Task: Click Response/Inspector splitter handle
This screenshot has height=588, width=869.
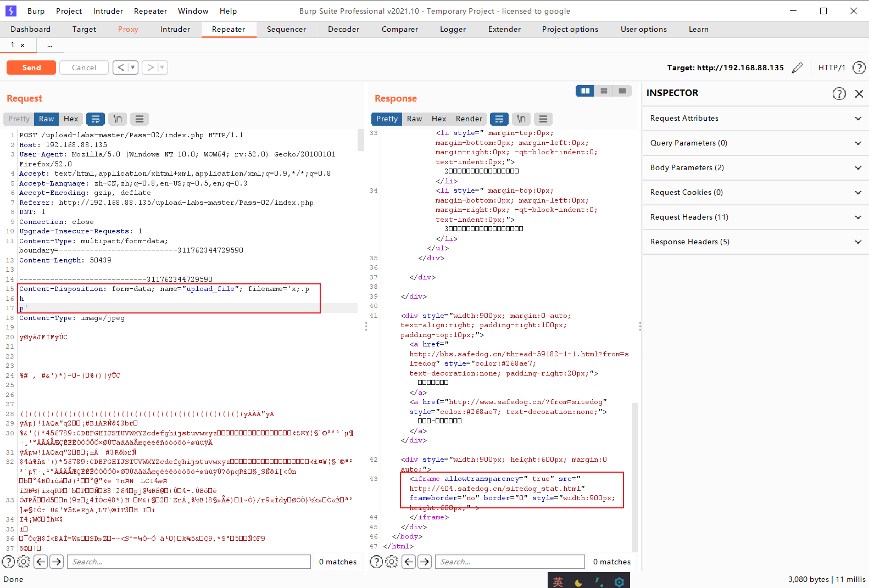Action: point(640,326)
